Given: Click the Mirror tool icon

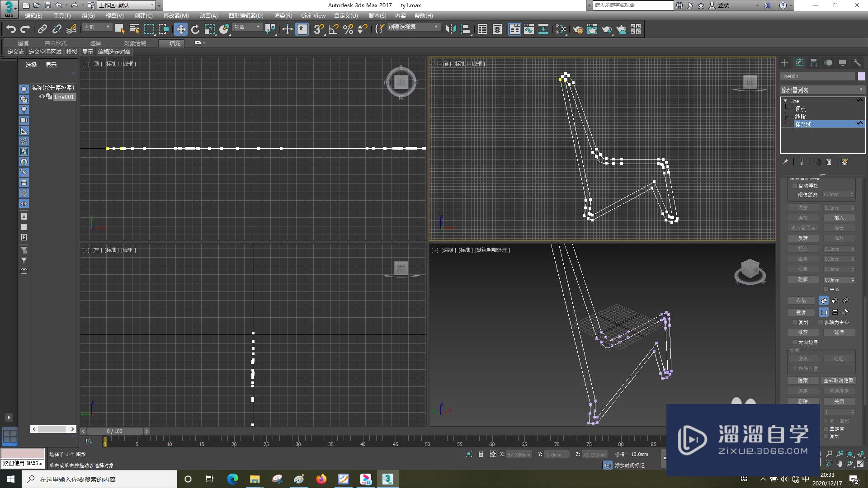Looking at the screenshot, I should click(451, 29).
